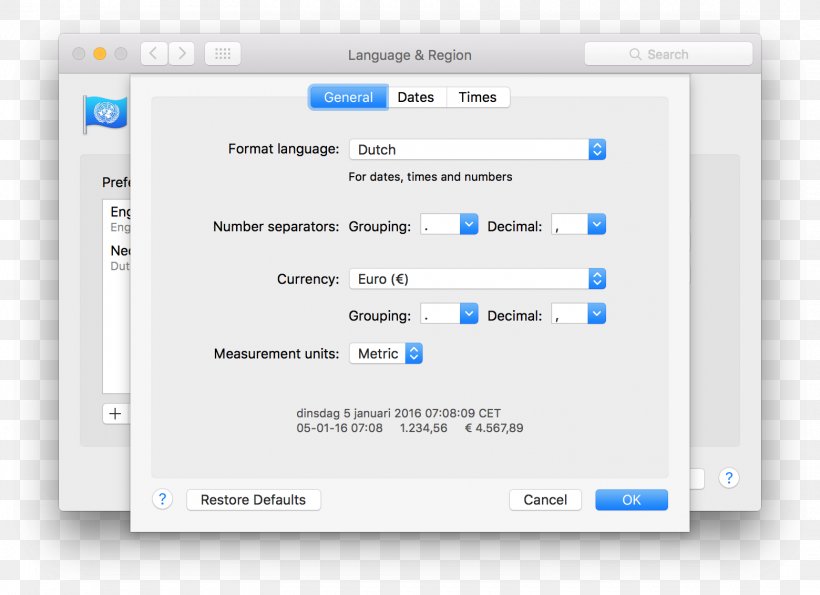The image size is (820, 595).
Task: Expand the Currency Euro dropdown
Action: pos(477,279)
